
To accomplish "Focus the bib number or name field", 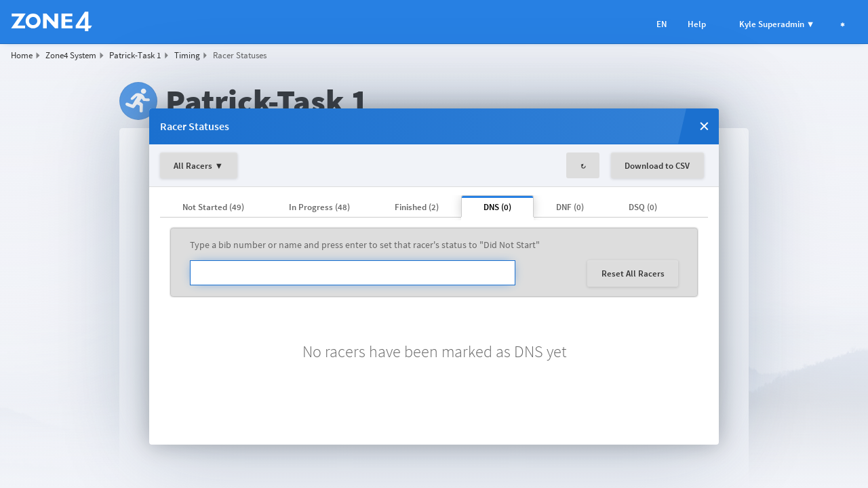I will 352,272.
